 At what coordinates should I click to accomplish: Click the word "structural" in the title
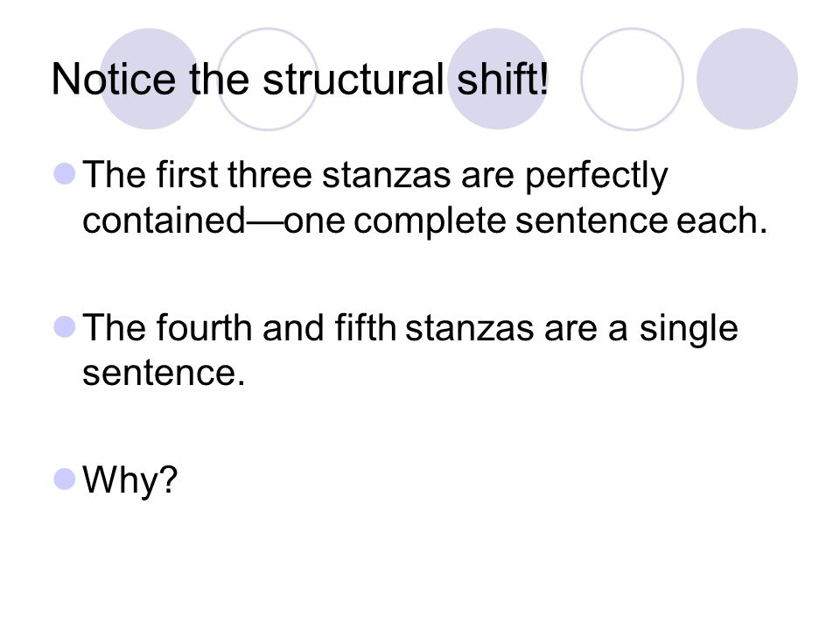(x=353, y=80)
